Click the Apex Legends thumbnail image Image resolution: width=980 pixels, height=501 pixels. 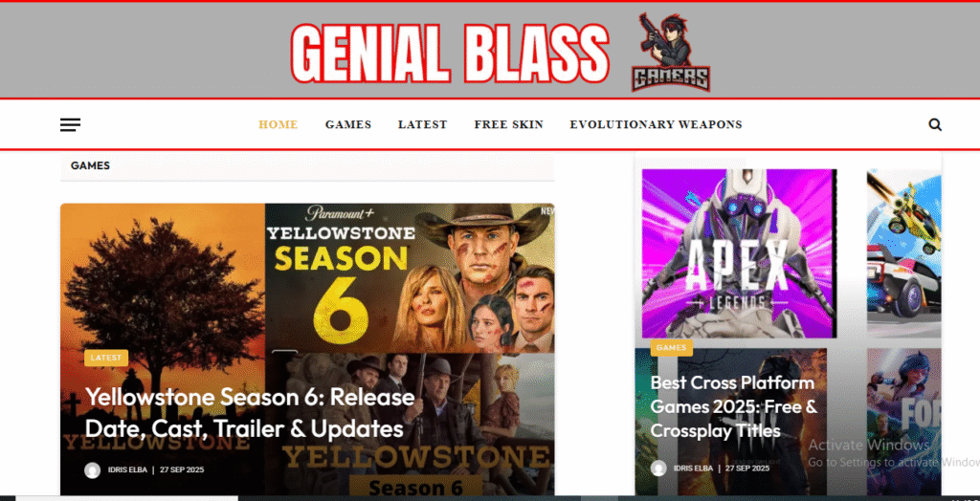(740, 253)
